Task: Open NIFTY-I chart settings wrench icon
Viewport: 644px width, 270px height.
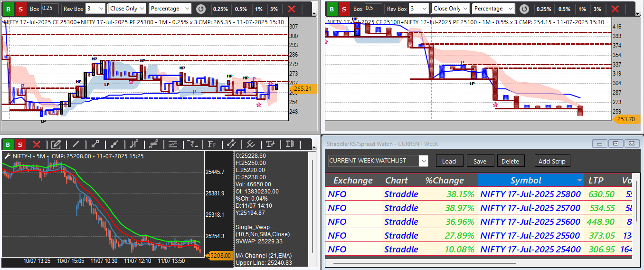Action: pyautogui.click(x=7, y=156)
